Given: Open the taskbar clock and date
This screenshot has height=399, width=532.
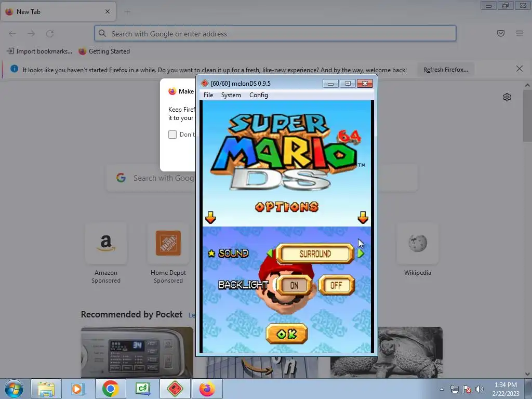Looking at the screenshot, I should pos(506,389).
